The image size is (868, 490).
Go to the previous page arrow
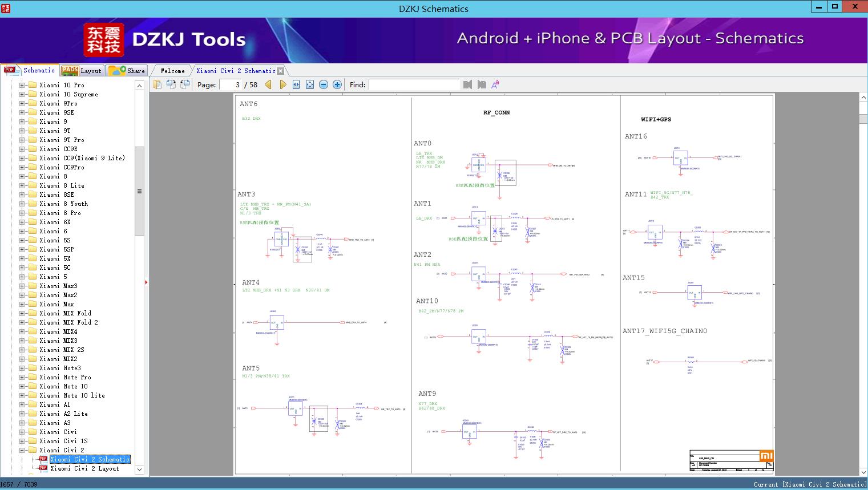[268, 84]
